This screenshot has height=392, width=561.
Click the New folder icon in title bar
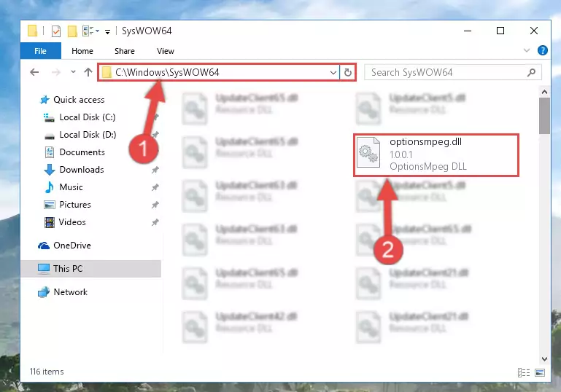72,31
